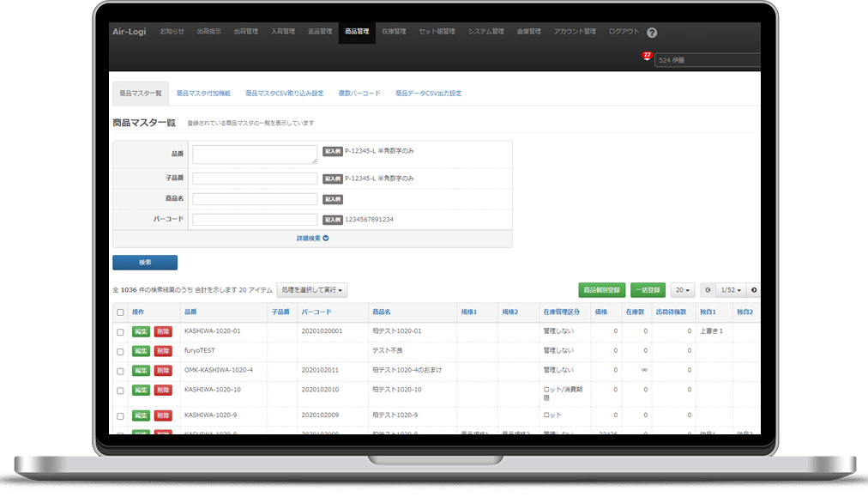This screenshot has width=868, height=497.
Task: Open the 20 items-per-page dropdown
Action: coord(683,290)
